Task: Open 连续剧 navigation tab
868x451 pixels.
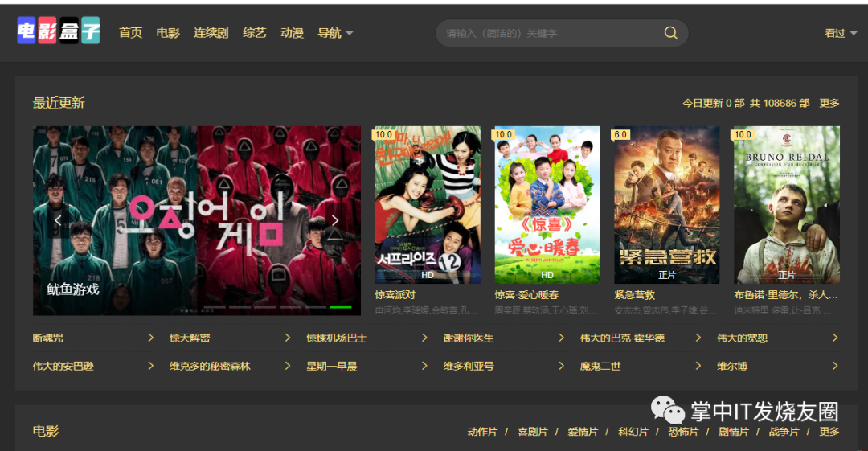Action: [x=211, y=33]
